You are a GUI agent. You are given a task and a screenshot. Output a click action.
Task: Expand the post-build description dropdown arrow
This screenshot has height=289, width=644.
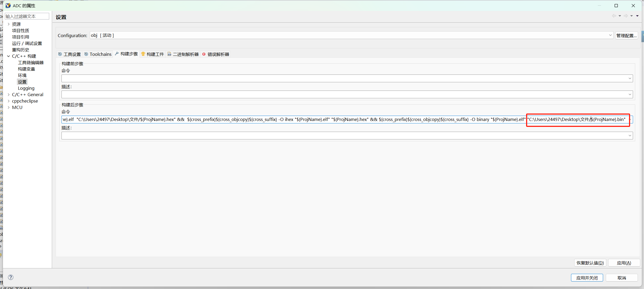630,136
